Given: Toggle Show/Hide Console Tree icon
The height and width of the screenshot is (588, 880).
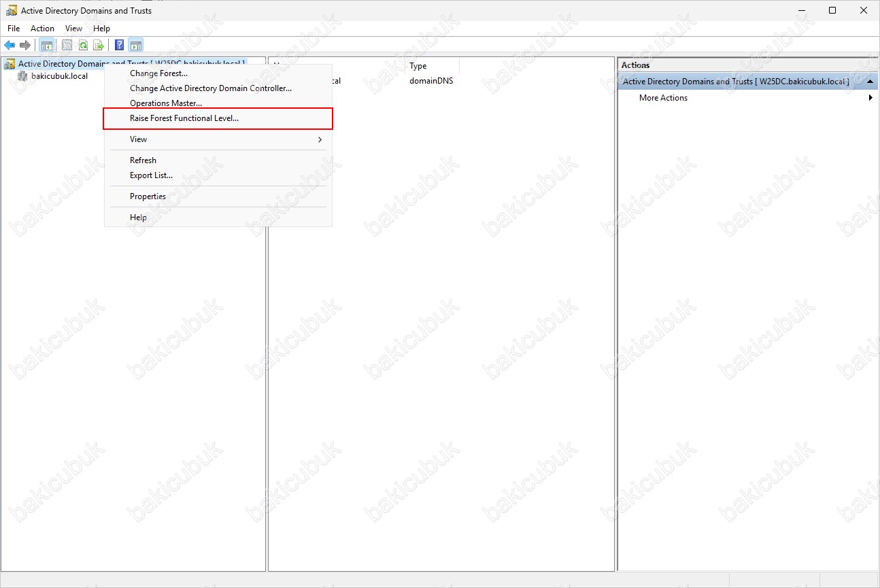Looking at the screenshot, I should point(46,46).
